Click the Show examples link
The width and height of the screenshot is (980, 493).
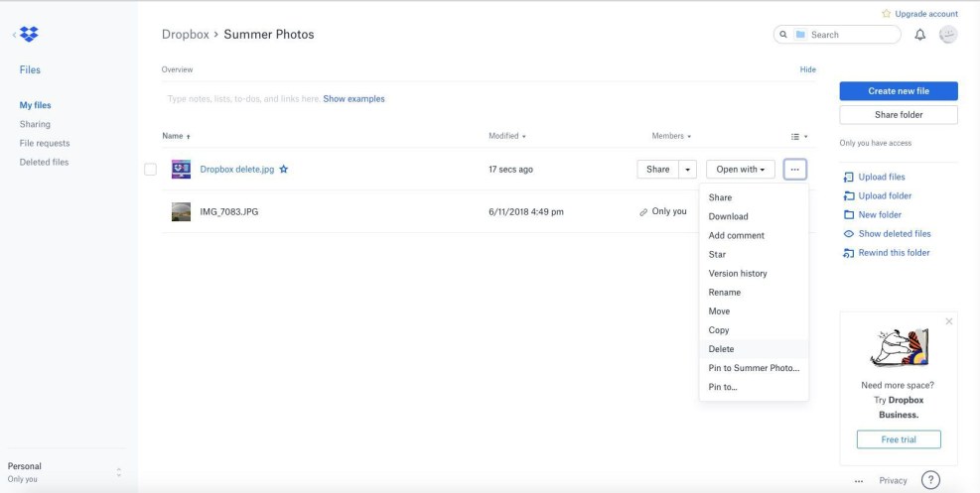pos(353,99)
